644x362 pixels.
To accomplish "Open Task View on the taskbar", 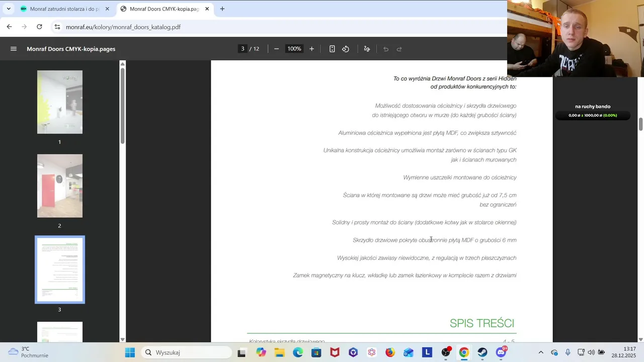I will point(242,352).
